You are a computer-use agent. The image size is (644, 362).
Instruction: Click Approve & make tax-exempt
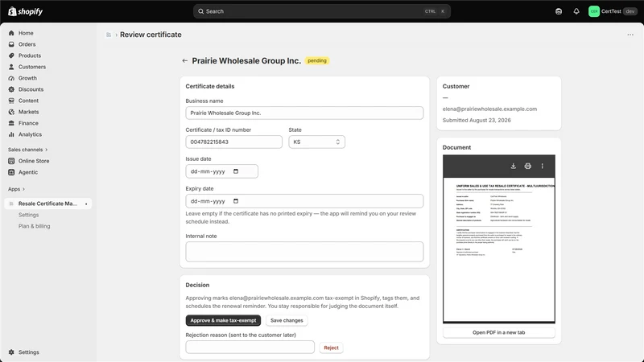click(223, 320)
